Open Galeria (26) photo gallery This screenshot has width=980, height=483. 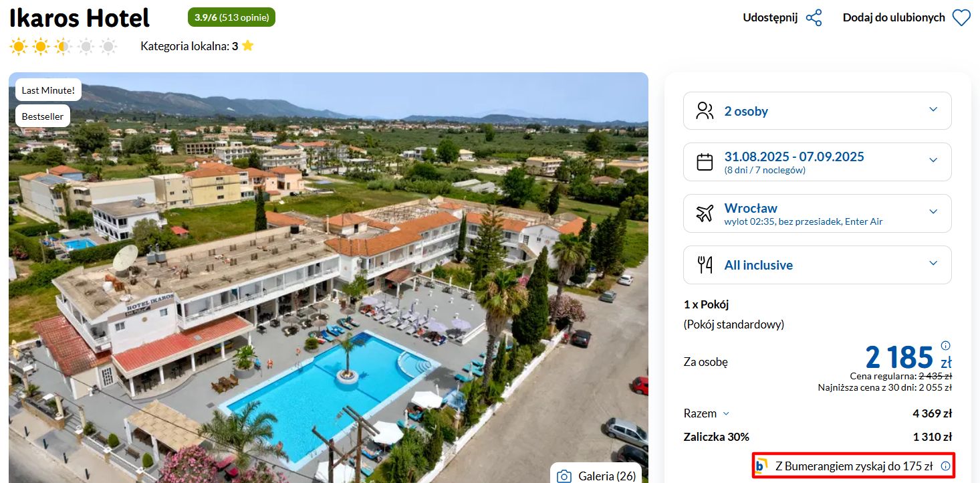[x=596, y=474]
